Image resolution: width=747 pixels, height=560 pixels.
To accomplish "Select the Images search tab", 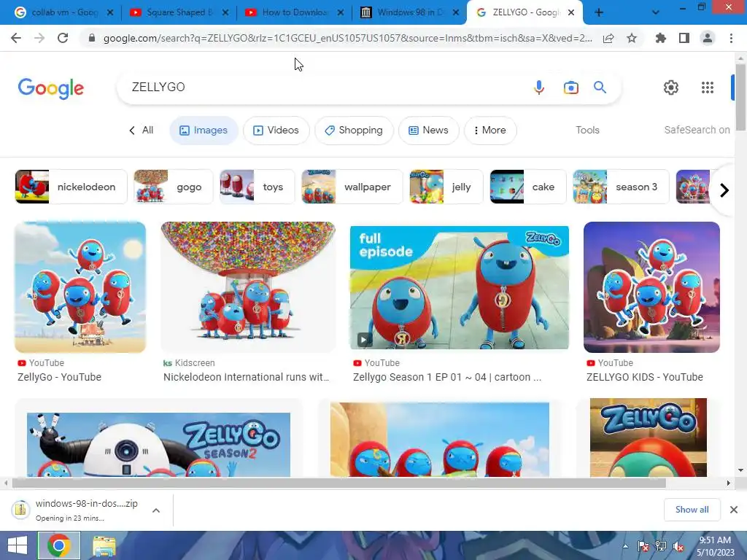I will click(204, 130).
